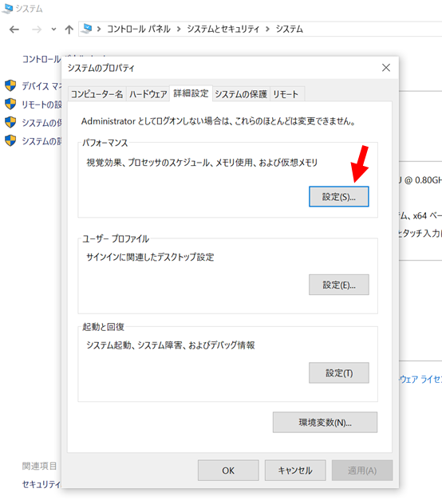Expand chevron after コントロール パネル breadcrumb
The height and width of the screenshot is (504, 442).
(x=179, y=30)
